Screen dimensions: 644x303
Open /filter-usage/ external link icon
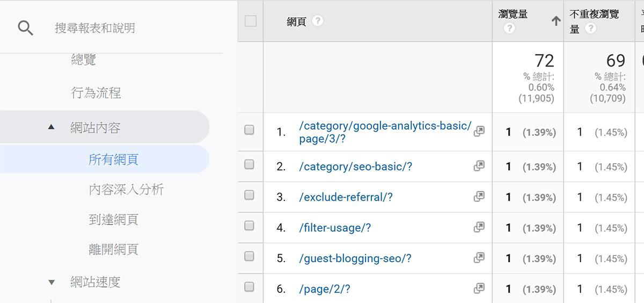pyautogui.click(x=479, y=228)
